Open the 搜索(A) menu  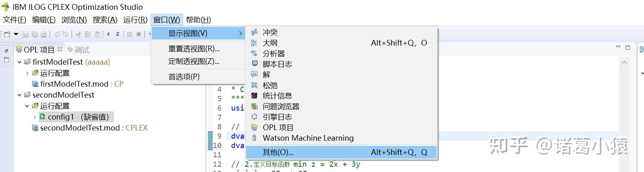click(x=105, y=20)
